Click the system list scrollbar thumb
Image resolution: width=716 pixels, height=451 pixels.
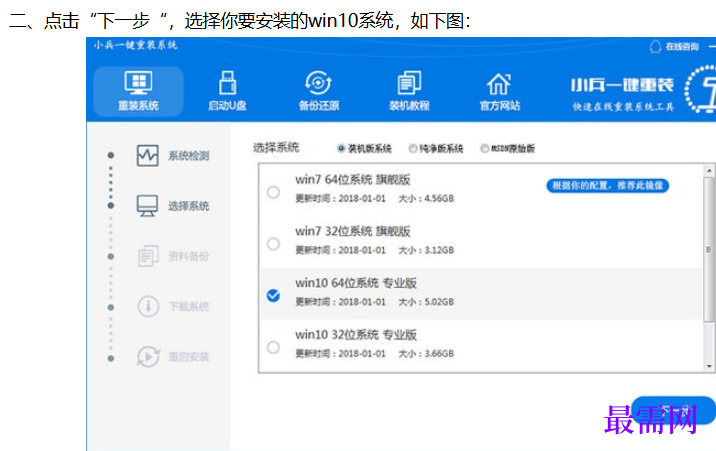click(709, 249)
